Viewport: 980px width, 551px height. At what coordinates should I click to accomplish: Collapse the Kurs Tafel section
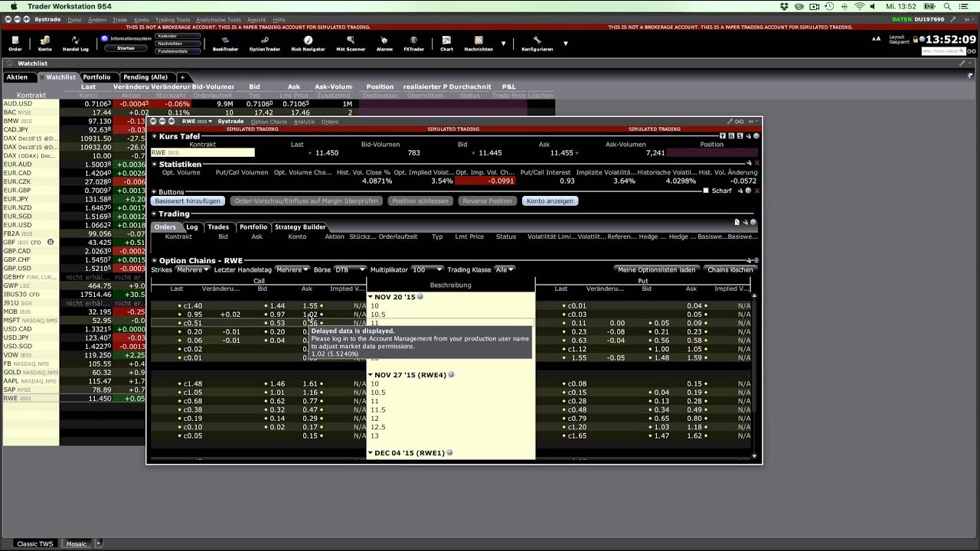pos(154,137)
